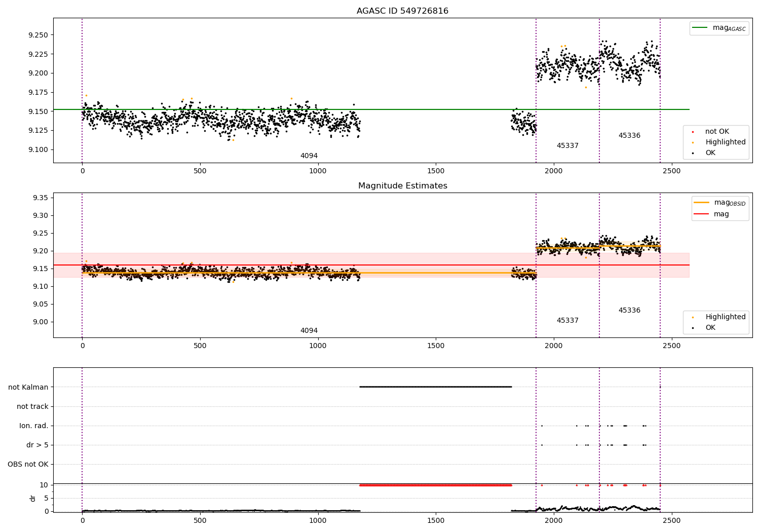This screenshot has height=532, width=760.
Task: Click obsid label 45336 in Magnitude Estimates plot
Action: [629, 311]
